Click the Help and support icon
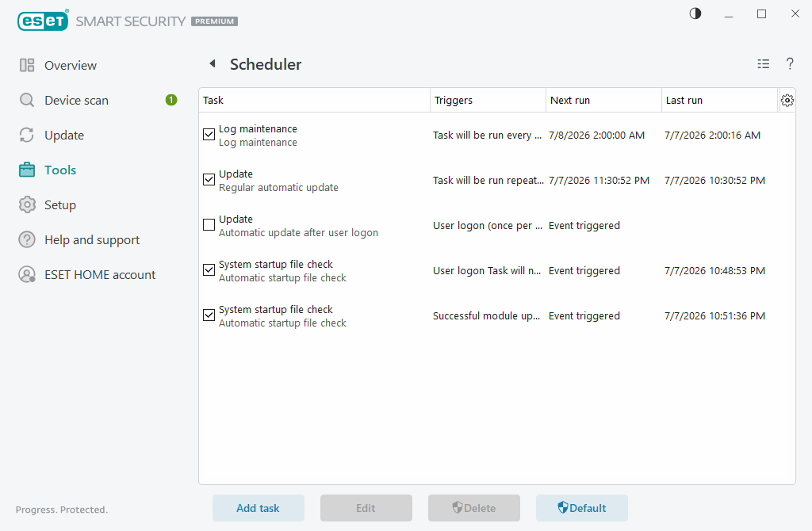This screenshot has width=812, height=531. [27, 239]
